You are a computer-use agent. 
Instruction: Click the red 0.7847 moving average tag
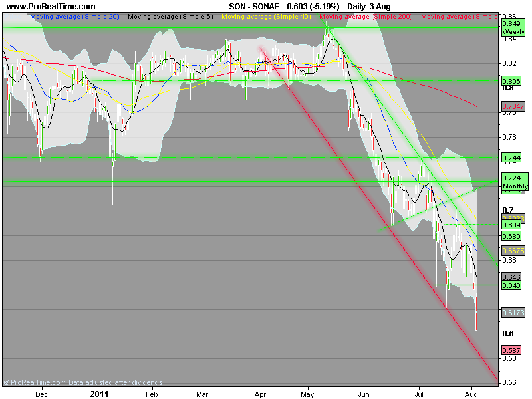[x=513, y=106]
